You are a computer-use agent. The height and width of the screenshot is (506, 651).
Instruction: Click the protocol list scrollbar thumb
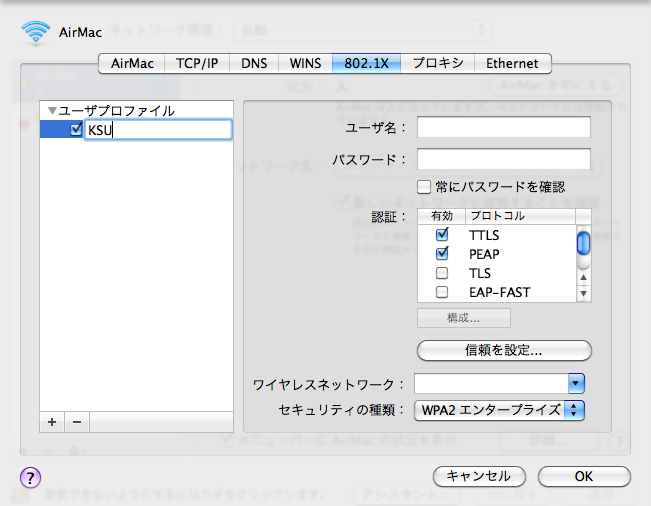[583, 243]
